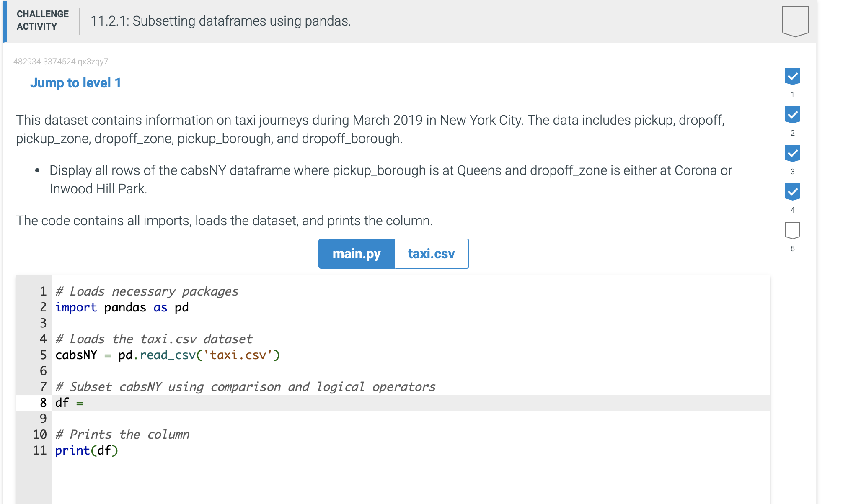The width and height of the screenshot is (843, 504).
Task: Open the "Jump to level 1" link
Action: pyautogui.click(x=75, y=82)
